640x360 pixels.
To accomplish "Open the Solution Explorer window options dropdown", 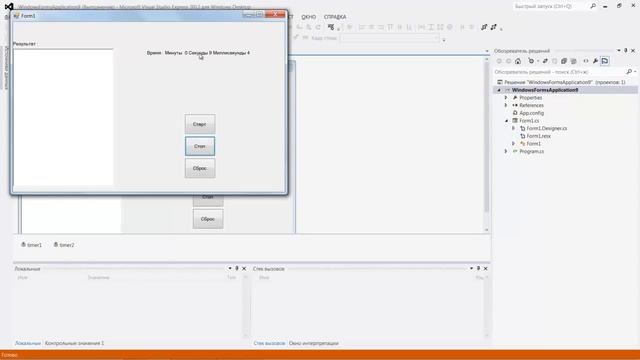I will click(x=619, y=51).
